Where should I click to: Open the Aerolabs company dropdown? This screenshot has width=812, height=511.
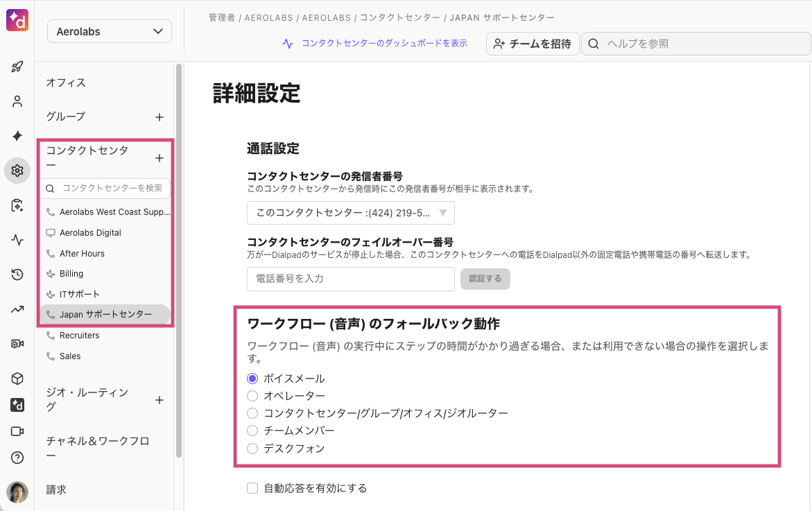110,31
